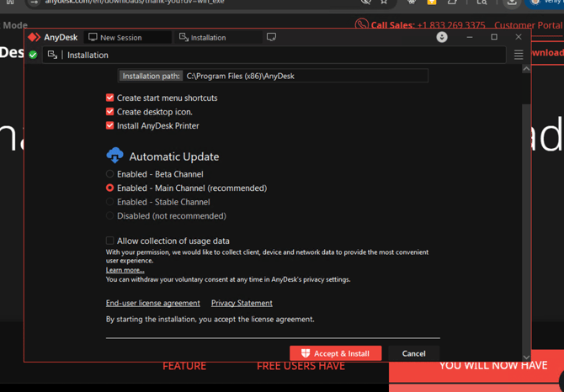The width and height of the screenshot is (564, 392).
Task: Click the installation icon in address bar
Action: point(52,55)
